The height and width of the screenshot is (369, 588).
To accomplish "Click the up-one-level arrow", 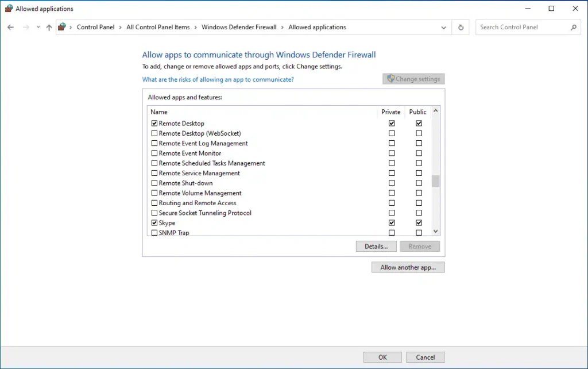I will point(49,27).
